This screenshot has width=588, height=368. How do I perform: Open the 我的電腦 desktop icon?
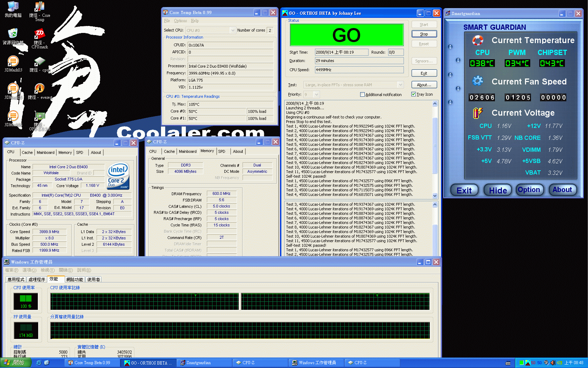13,9
